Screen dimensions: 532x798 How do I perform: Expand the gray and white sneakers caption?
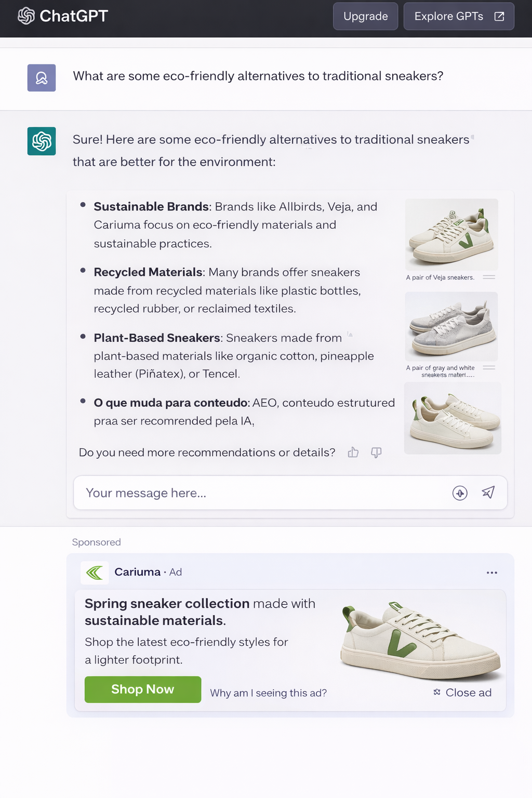click(x=489, y=367)
